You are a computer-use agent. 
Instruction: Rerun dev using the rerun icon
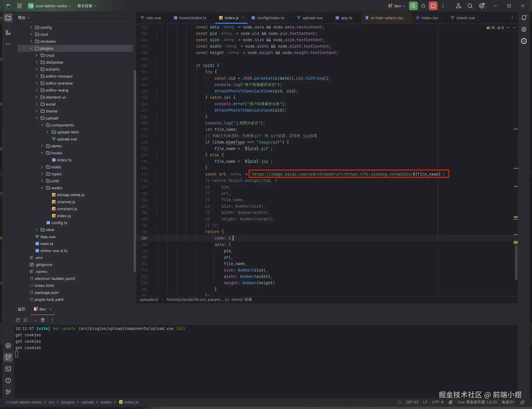pos(18,320)
